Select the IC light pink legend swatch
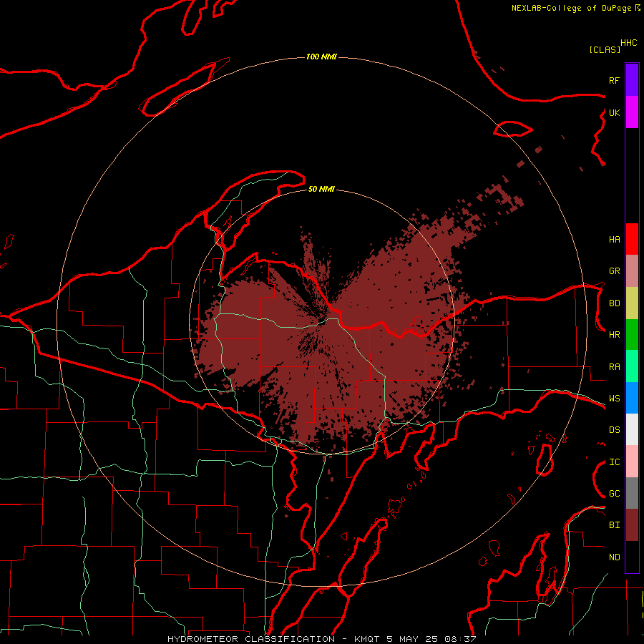 click(632, 462)
